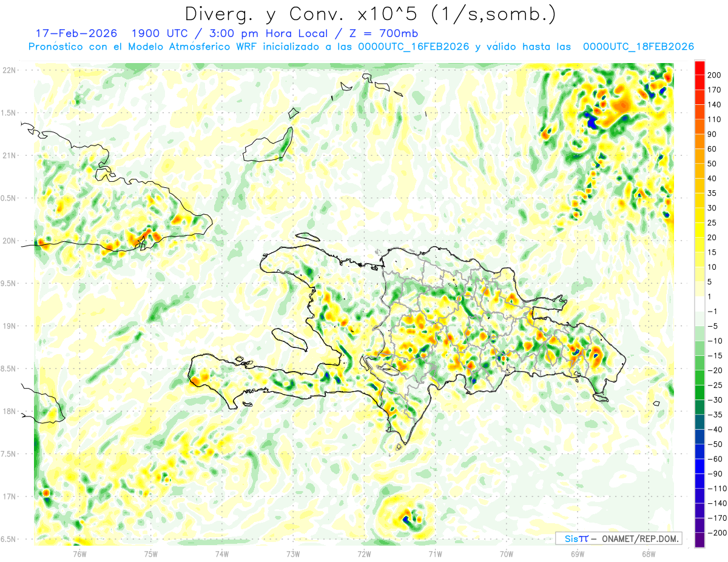Click the '0.5N' latitude axis label

click(9, 198)
